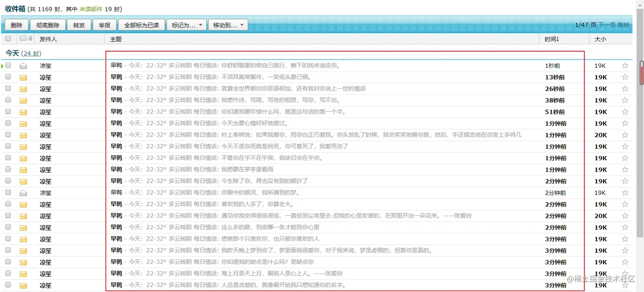644x292 pixels.
Task: Click unread envelope icon for "这么多的路" email
Action: pyautogui.click(x=23, y=228)
